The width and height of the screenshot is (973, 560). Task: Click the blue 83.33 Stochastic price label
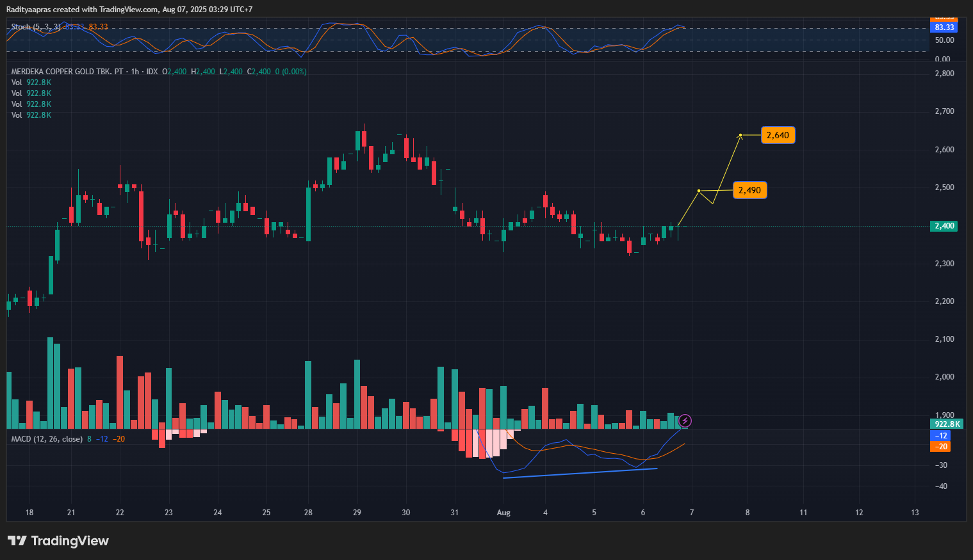pos(945,27)
